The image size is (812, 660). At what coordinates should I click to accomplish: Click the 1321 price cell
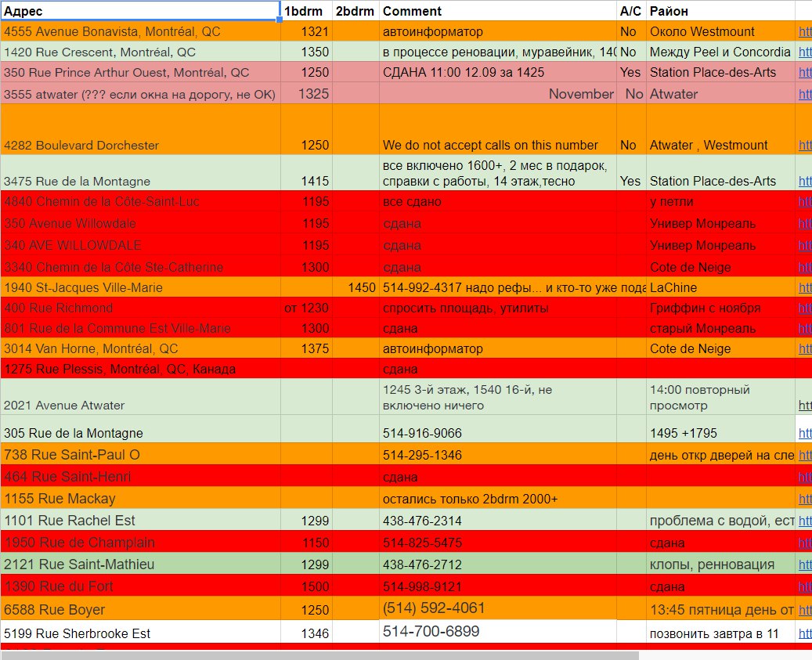307,31
